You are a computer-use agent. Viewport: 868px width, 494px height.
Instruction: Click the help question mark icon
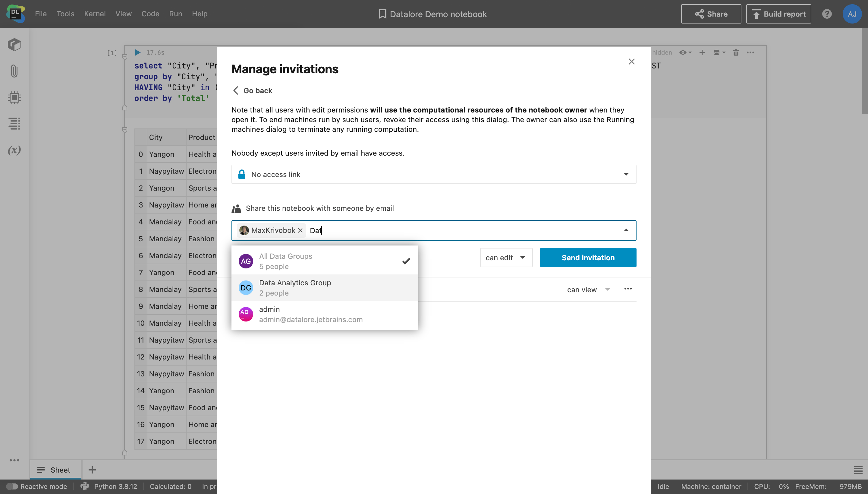pos(827,14)
